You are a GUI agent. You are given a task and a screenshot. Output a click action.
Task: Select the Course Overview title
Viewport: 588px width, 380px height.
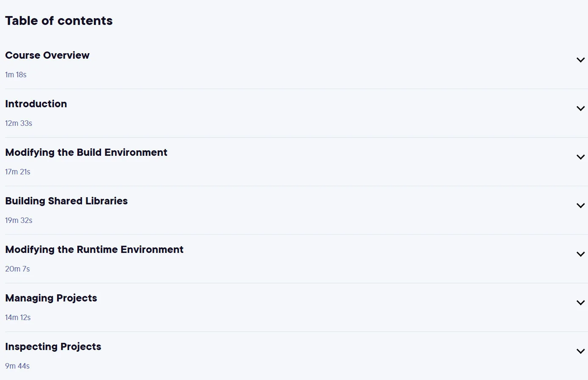[x=47, y=55]
